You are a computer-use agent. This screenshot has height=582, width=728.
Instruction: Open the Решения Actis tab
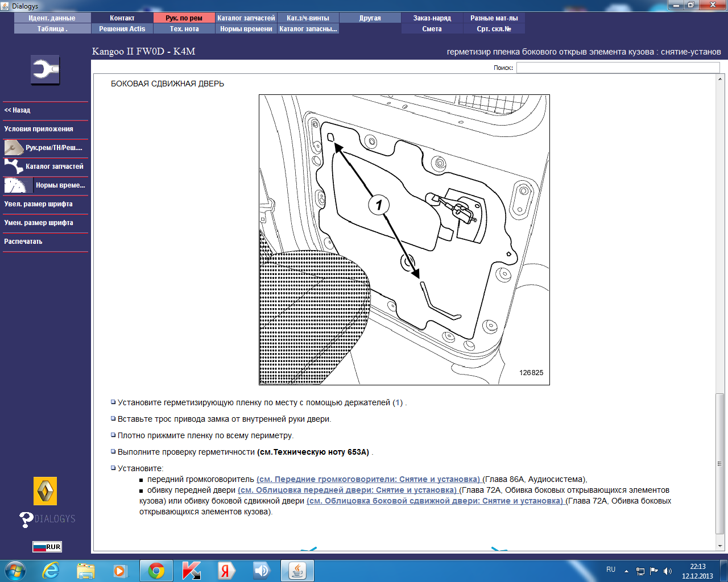coord(122,29)
